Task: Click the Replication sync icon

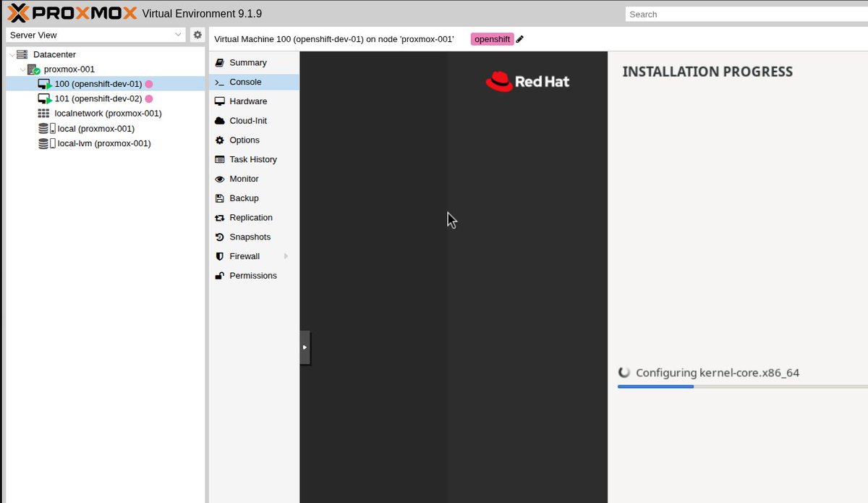Action: pos(219,217)
